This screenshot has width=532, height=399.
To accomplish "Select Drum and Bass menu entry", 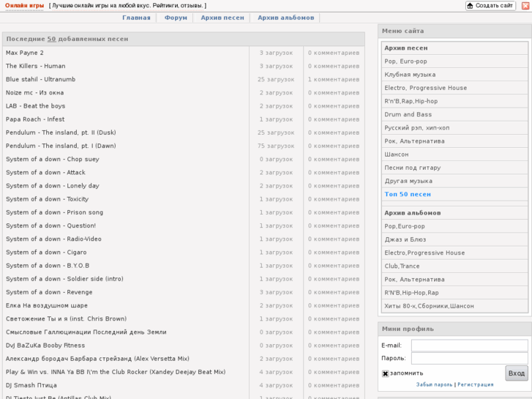I will click(x=408, y=114).
